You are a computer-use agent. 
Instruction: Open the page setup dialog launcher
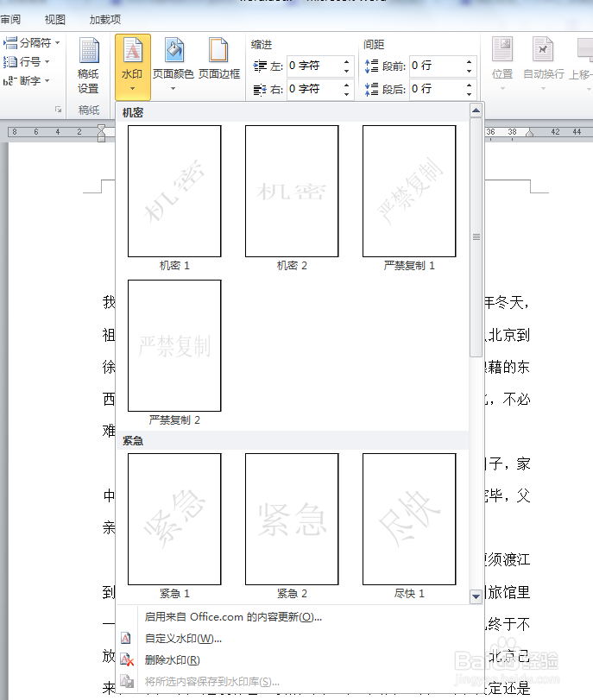pos(59,110)
